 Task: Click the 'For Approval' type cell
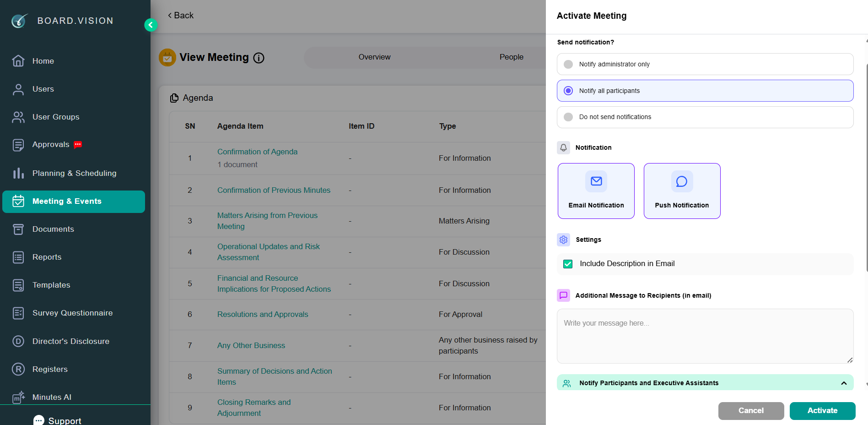pos(460,314)
